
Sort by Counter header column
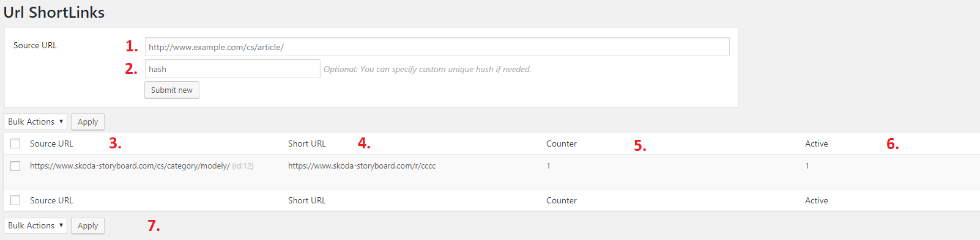click(x=562, y=144)
